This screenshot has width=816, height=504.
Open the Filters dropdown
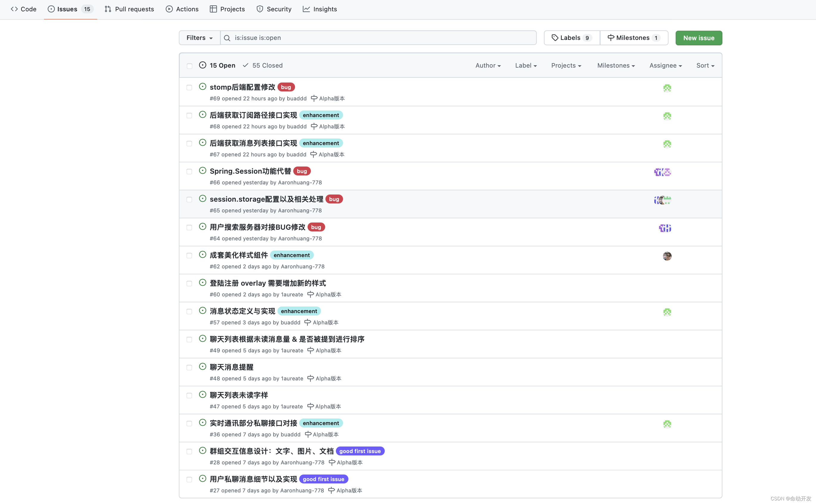tap(199, 38)
